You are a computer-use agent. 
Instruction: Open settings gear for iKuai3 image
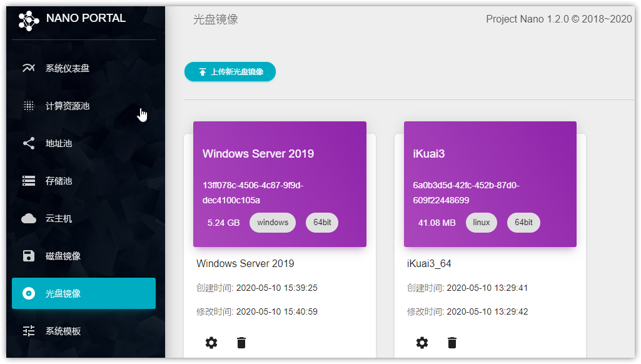[x=422, y=342]
